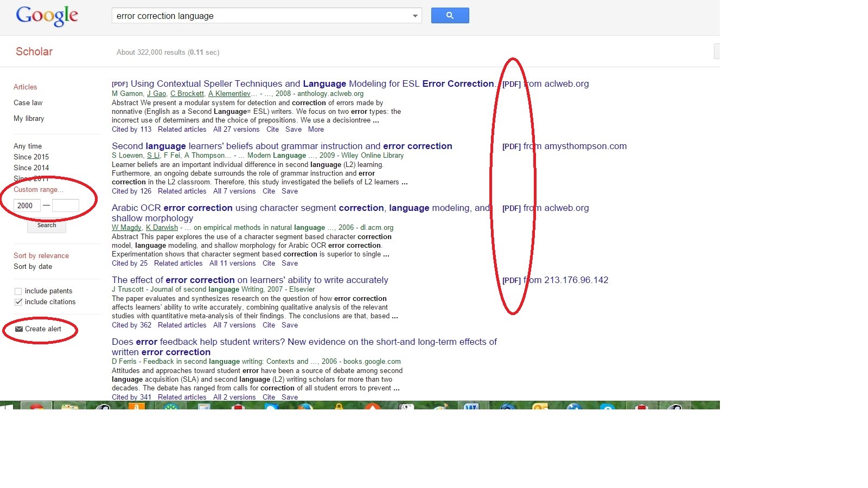Save the Second language learners' beliefs result

click(290, 191)
